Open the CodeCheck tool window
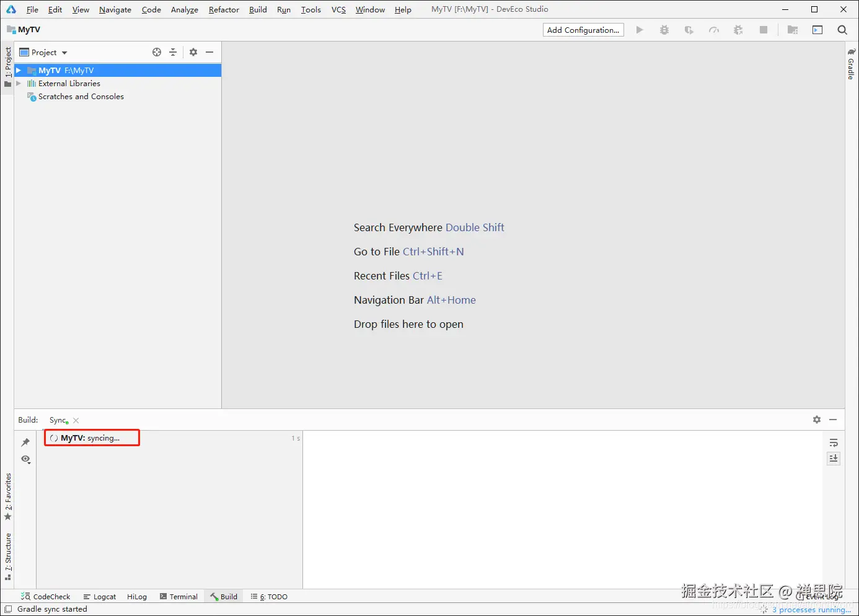 coord(46,597)
